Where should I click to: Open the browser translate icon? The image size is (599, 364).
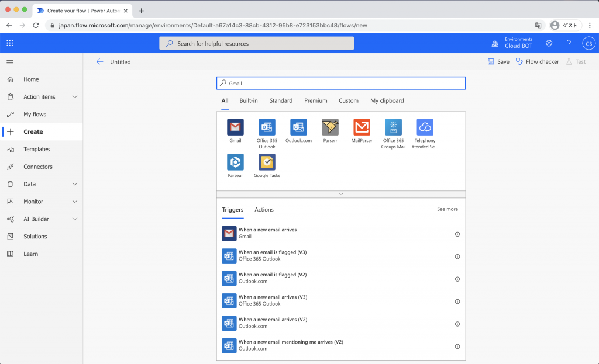pos(538,26)
